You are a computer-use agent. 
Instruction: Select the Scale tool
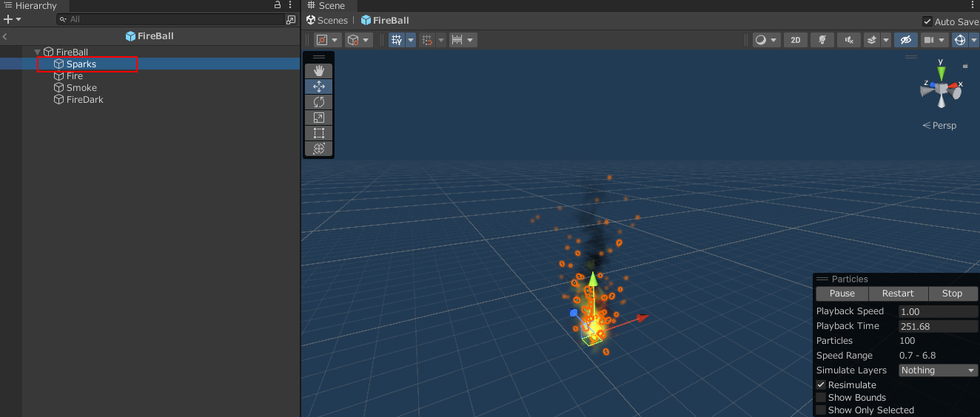click(x=319, y=118)
